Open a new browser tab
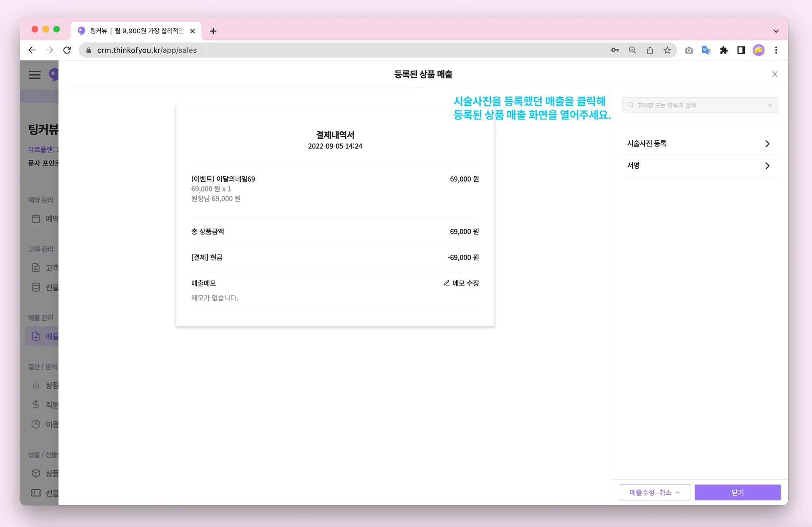This screenshot has width=812, height=527. coord(213,31)
